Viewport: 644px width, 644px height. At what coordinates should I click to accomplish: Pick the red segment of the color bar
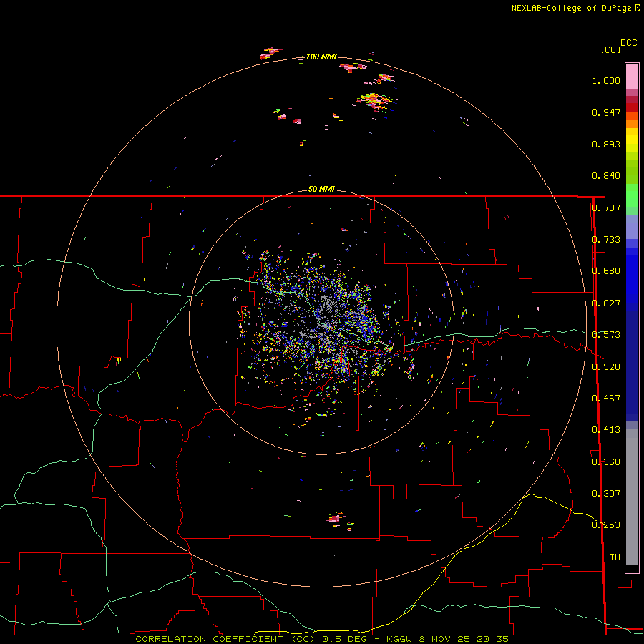pyautogui.click(x=632, y=107)
